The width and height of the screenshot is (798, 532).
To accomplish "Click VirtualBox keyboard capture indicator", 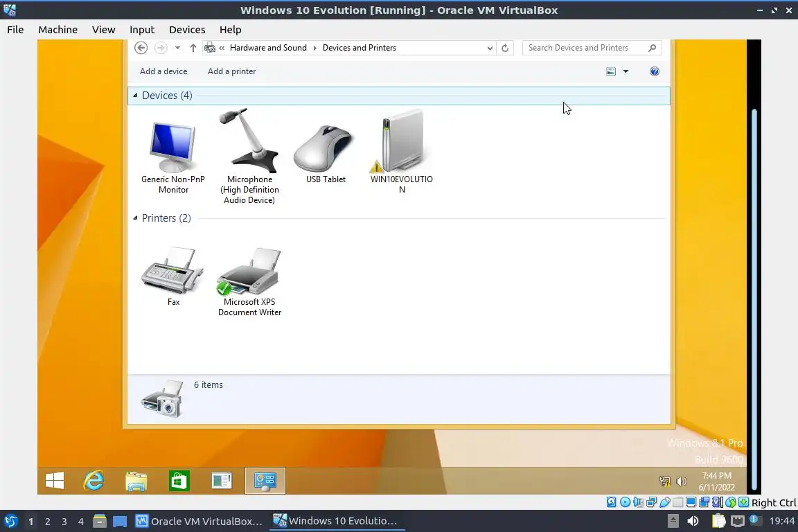I will 743,502.
